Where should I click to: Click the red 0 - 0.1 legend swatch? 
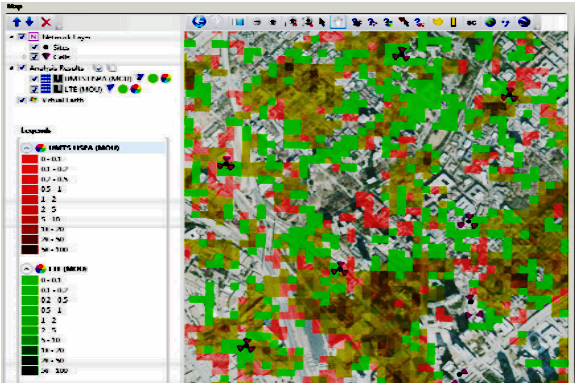pyautogui.click(x=30, y=159)
